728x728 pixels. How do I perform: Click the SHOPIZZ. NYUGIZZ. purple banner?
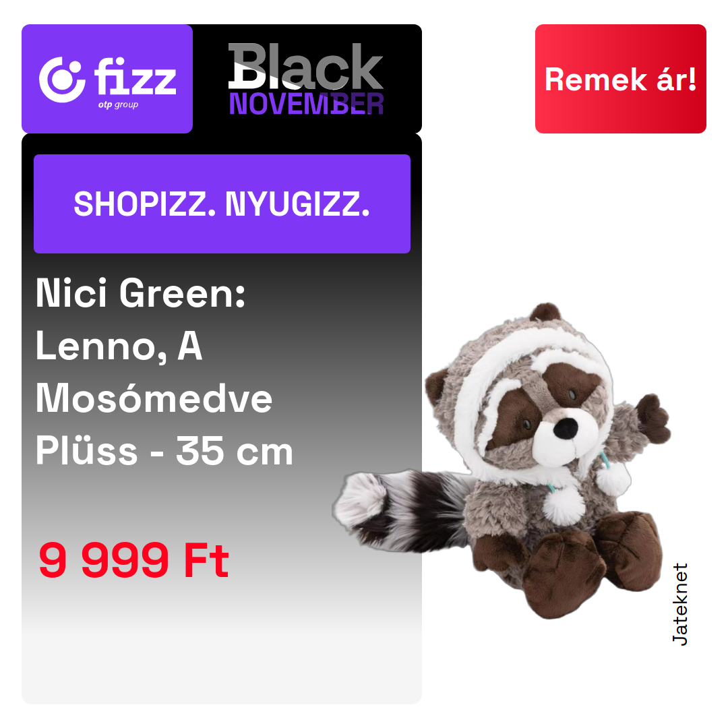tap(222, 204)
